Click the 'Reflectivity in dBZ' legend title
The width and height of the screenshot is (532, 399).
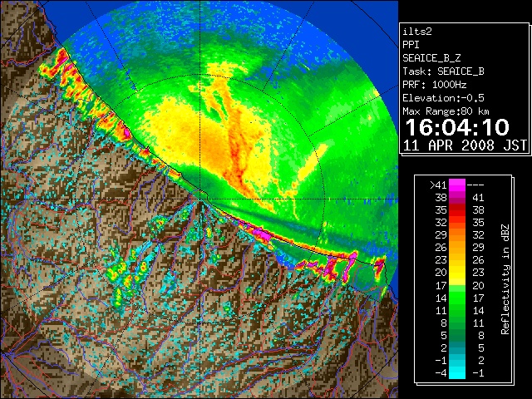[505, 279]
